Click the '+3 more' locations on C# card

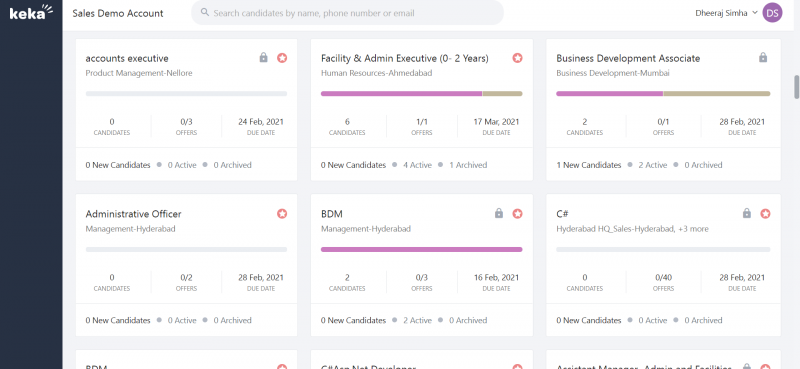pos(693,229)
